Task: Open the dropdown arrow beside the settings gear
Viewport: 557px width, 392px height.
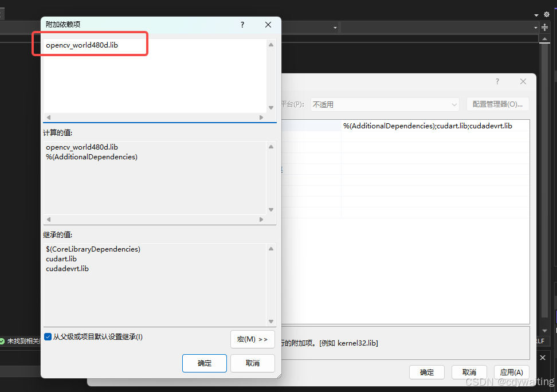Action: click(536, 14)
